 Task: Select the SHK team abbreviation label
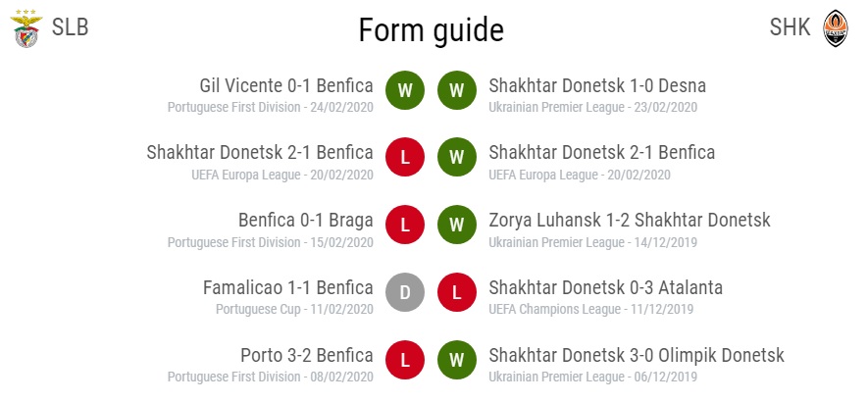point(790,27)
